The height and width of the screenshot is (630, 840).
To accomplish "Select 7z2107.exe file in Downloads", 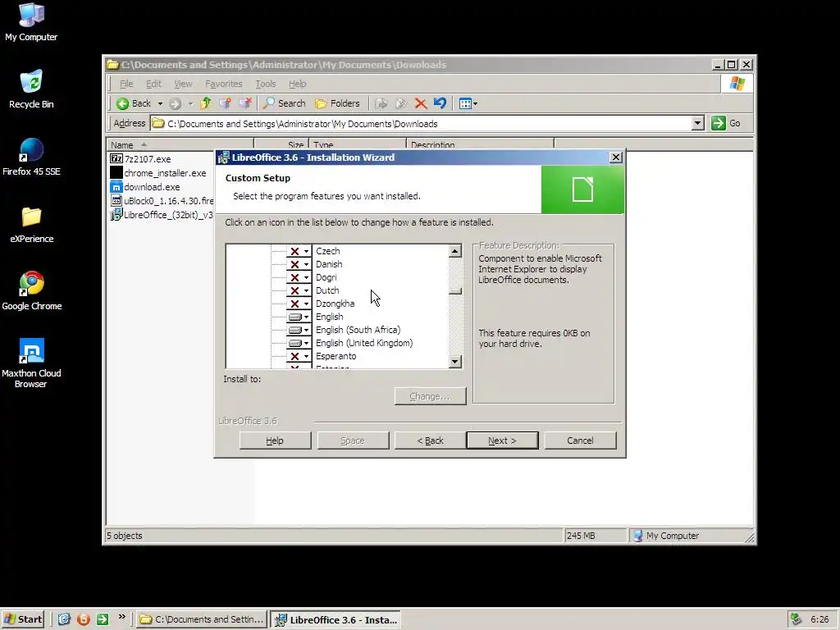I will [141, 159].
